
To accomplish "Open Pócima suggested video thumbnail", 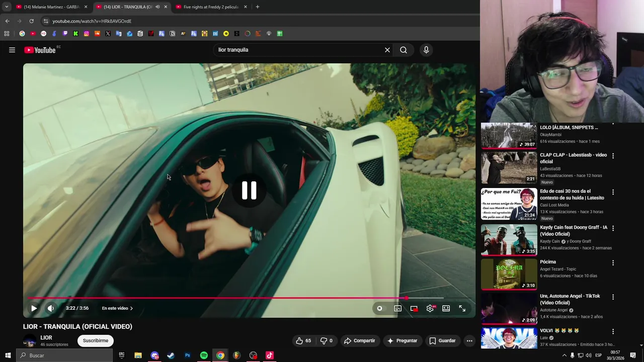I will (509, 274).
